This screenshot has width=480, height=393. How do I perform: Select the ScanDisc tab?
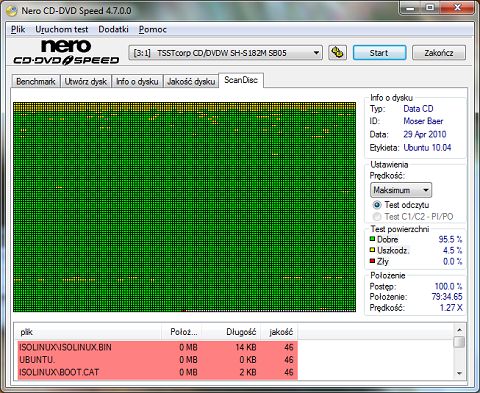[241, 80]
